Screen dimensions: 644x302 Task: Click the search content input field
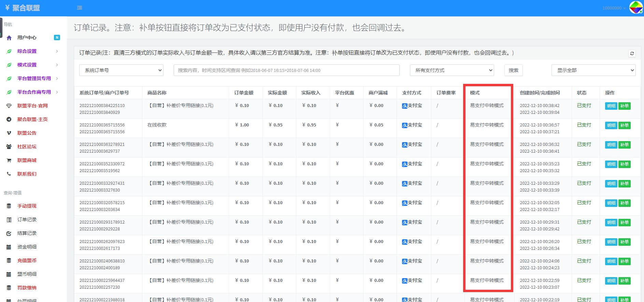tap(286, 70)
